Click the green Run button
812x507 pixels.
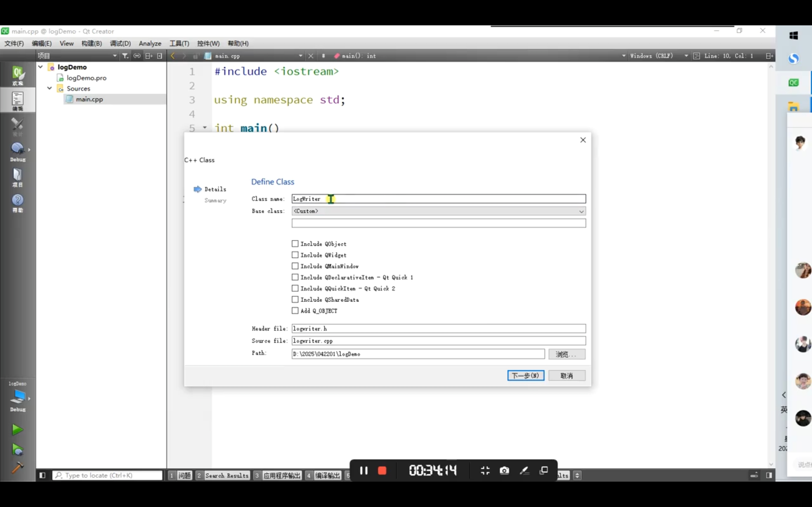(17, 430)
